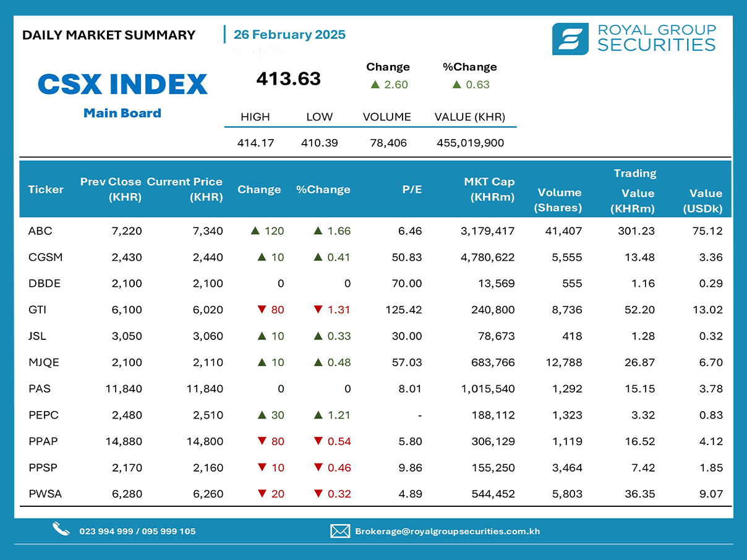
Task: Click PWSA USDk value 9.07
Action: pyautogui.click(x=711, y=494)
